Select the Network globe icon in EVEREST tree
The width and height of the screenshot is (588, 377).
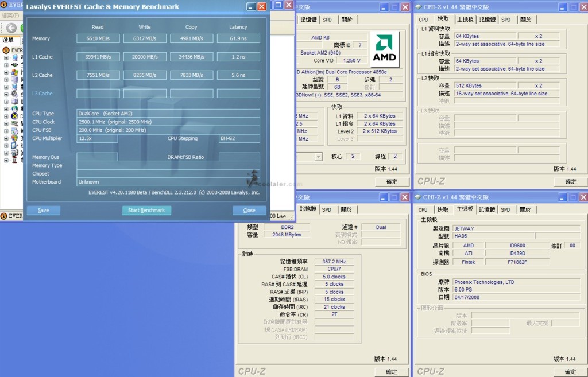coord(15,108)
